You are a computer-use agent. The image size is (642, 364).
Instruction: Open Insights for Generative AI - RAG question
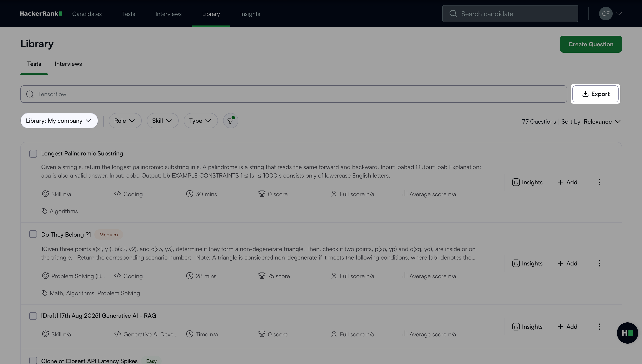pyautogui.click(x=527, y=327)
